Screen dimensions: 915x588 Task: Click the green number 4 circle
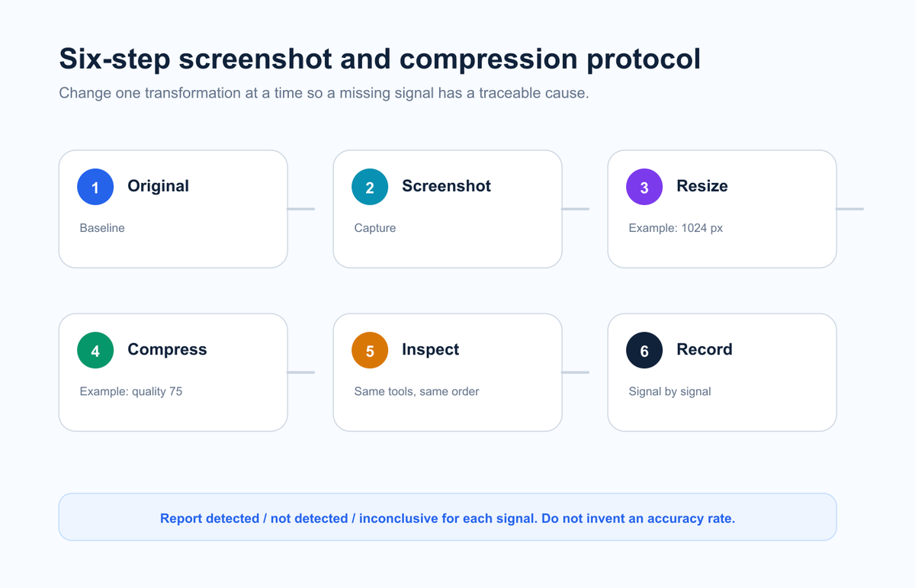point(95,350)
